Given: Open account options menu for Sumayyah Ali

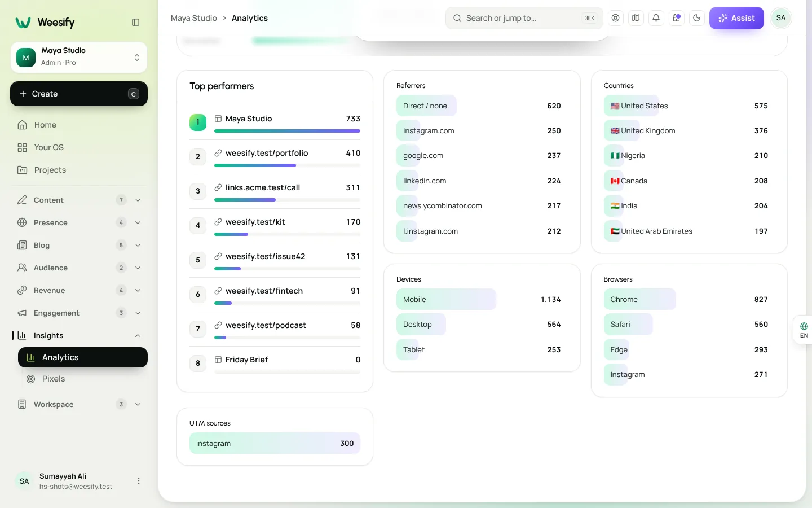Looking at the screenshot, I should (x=139, y=481).
